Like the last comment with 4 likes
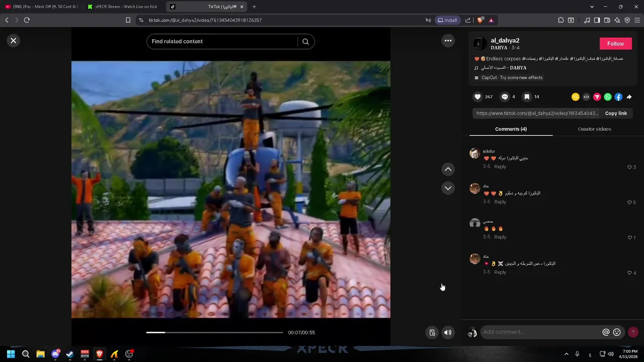 tap(629, 273)
